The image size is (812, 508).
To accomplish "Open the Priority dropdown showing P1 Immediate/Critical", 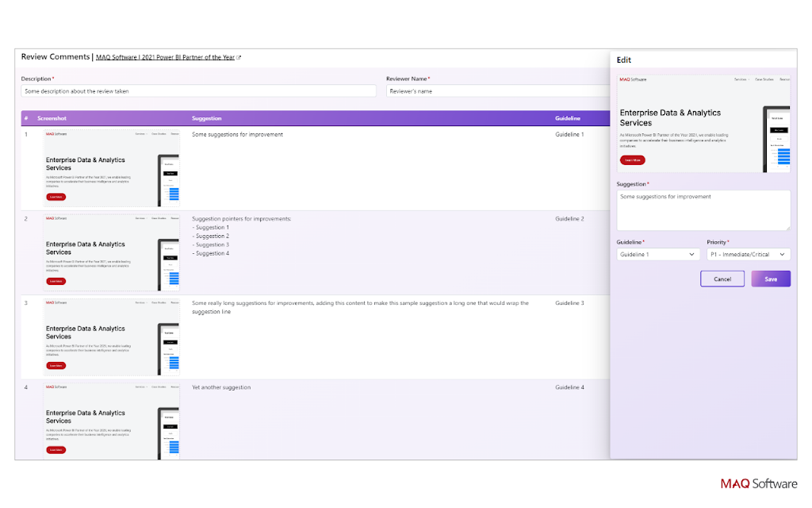I will [749, 255].
